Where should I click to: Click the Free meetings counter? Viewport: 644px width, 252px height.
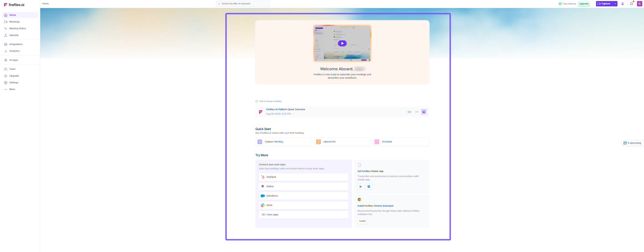point(567,4)
